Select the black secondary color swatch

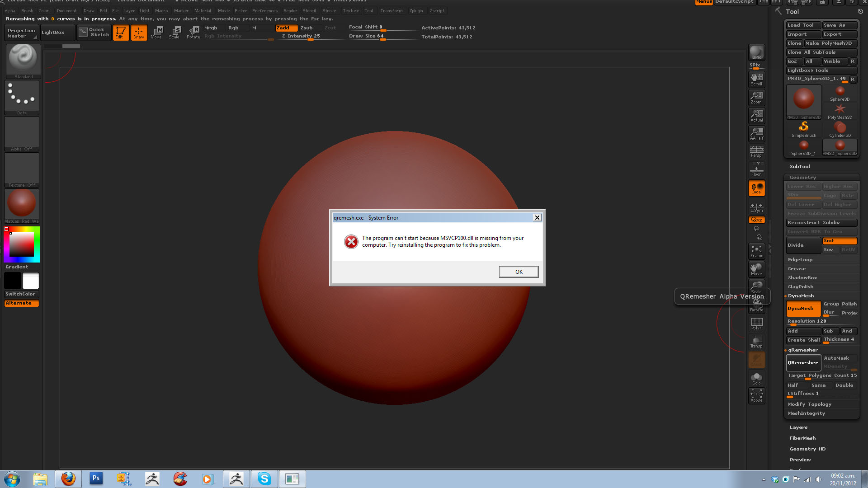pos(13,281)
